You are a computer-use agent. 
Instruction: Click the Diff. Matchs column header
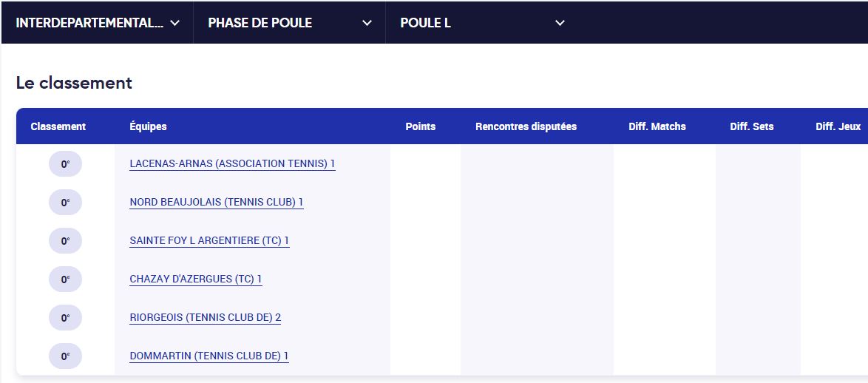click(x=657, y=126)
